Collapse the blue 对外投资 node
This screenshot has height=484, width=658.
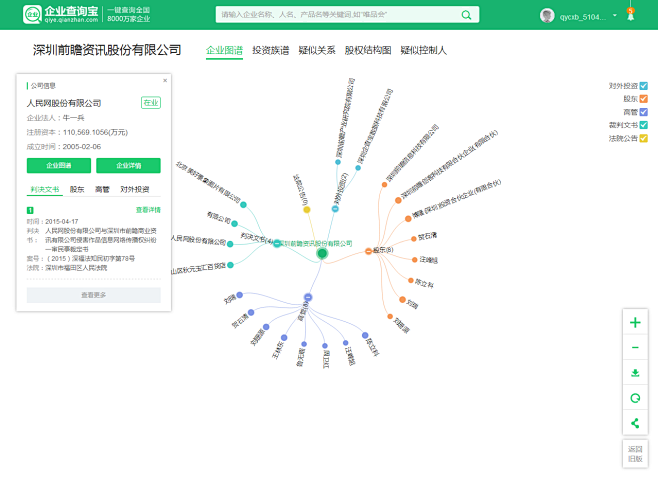point(335,209)
